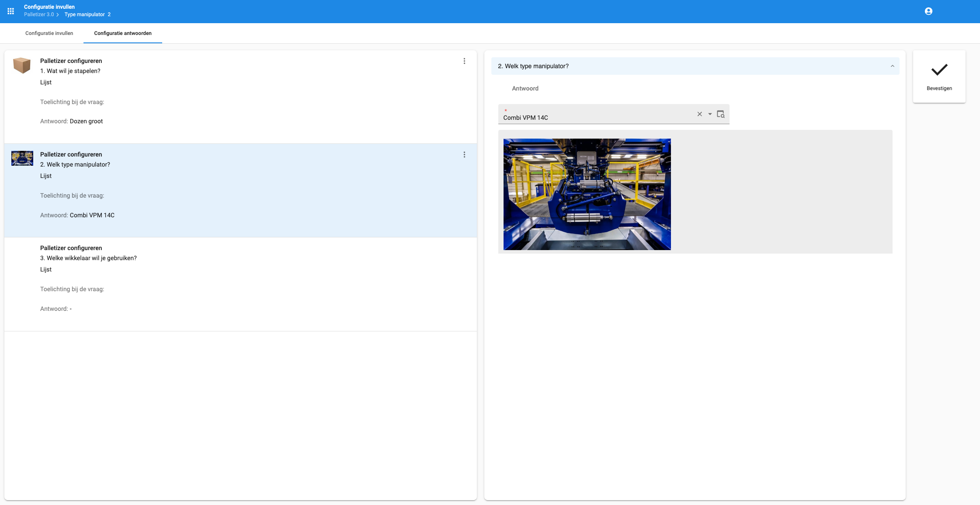Open three-dot menu for question 1 card
The height and width of the screenshot is (505, 980).
[464, 61]
